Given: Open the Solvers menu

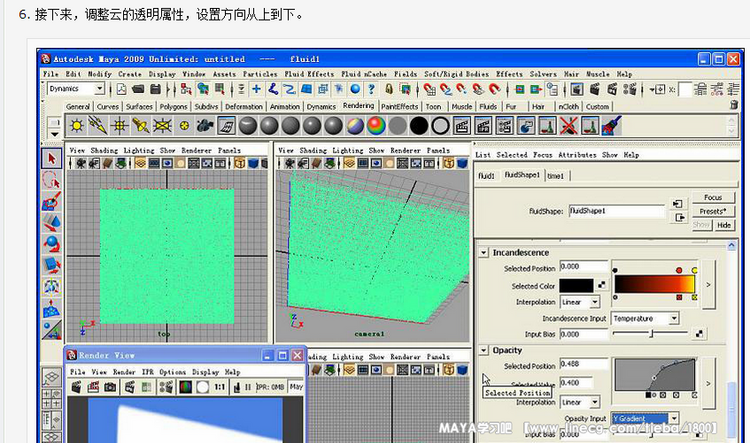Looking at the screenshot, I should (543, 74).
